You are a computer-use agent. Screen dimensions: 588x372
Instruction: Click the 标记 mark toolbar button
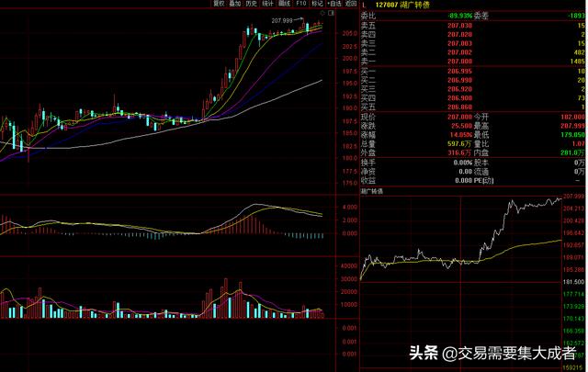click(317, 4)
